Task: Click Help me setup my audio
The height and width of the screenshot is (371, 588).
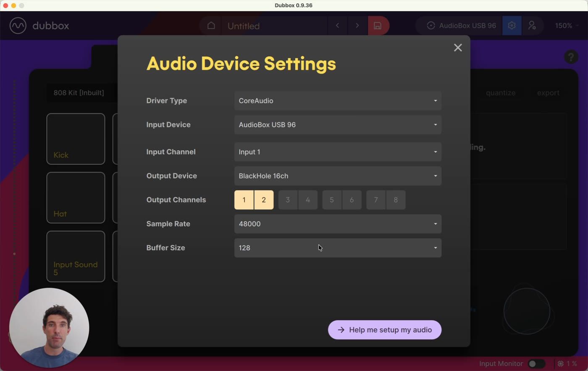Action: 385,330
